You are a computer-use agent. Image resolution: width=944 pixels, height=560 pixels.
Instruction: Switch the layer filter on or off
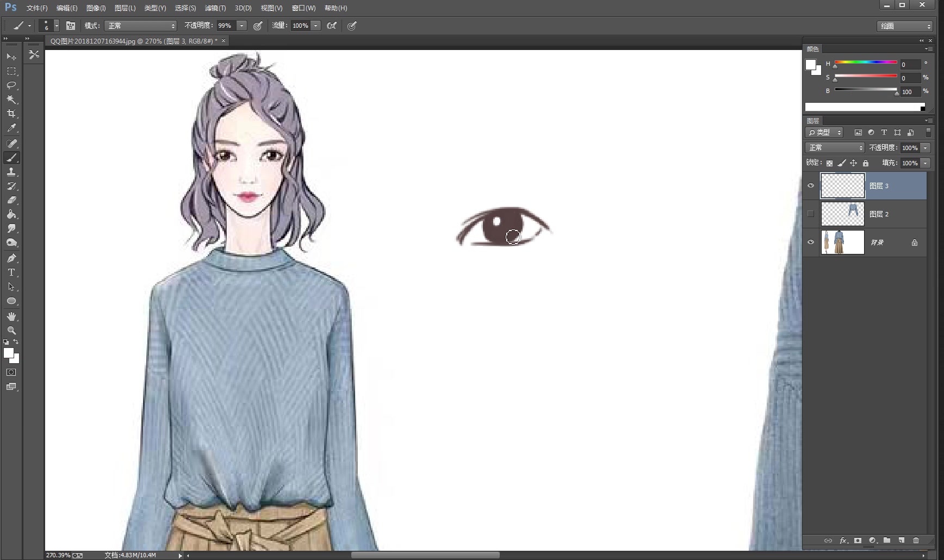(x=928, y=132)
